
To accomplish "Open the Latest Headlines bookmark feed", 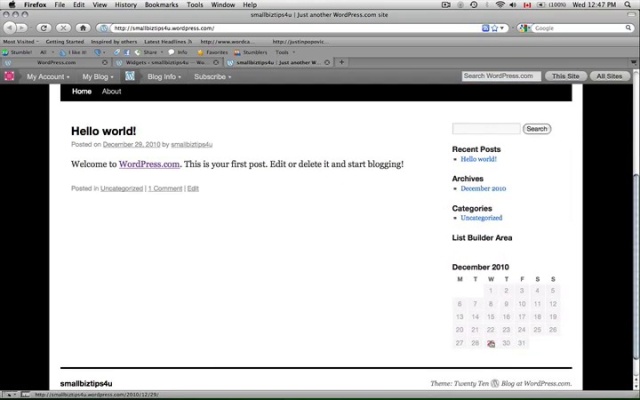I will pyautogui.click(x=168, y=42).
